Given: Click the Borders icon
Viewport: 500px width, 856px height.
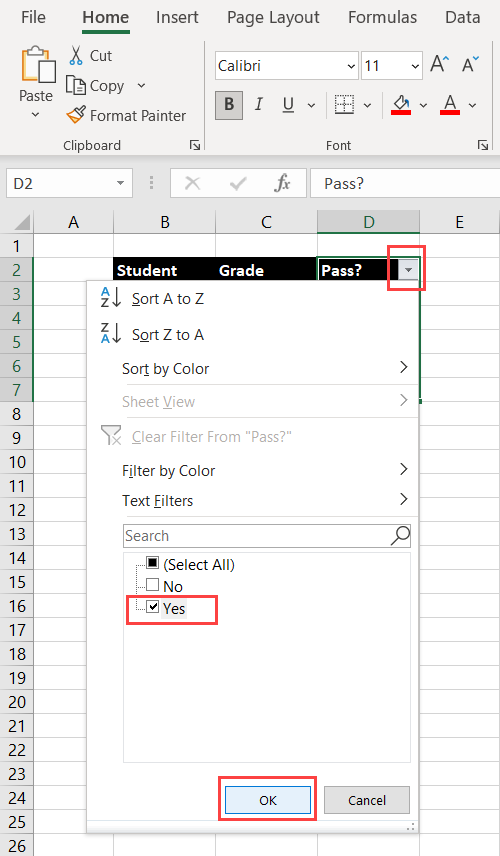Looking at the screenshot, I should pyautogui.click(x=344, y=104).
